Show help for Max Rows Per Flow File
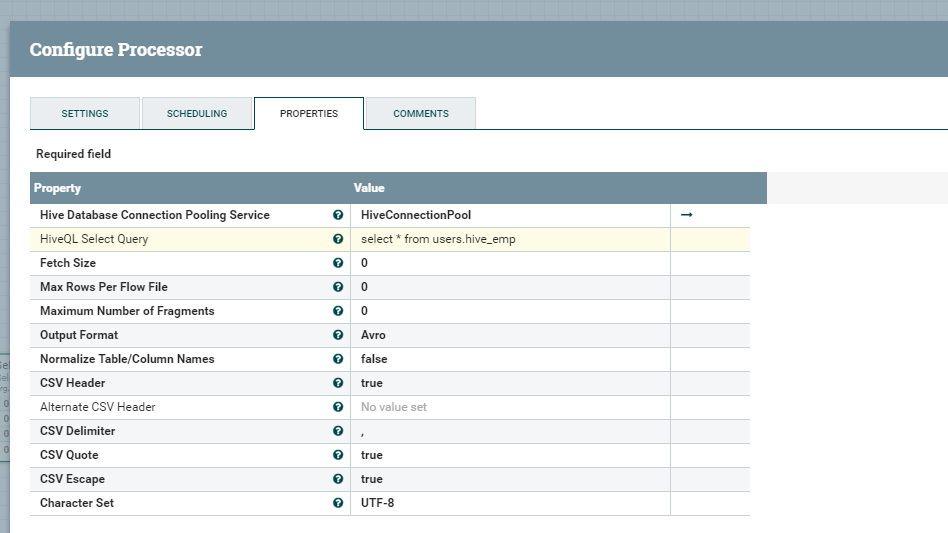Viewport: 948px width, 533px height. [x=338, y=287]
